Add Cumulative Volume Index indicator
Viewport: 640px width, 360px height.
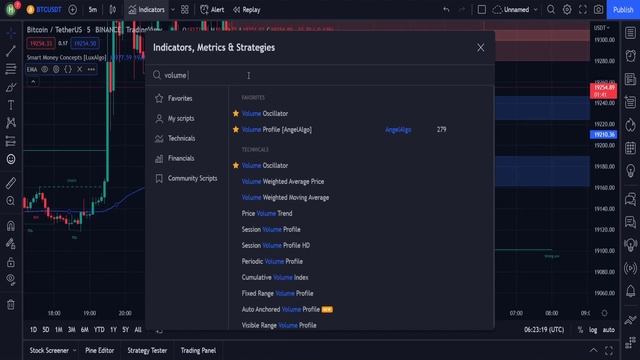click(x=275, y=278)
